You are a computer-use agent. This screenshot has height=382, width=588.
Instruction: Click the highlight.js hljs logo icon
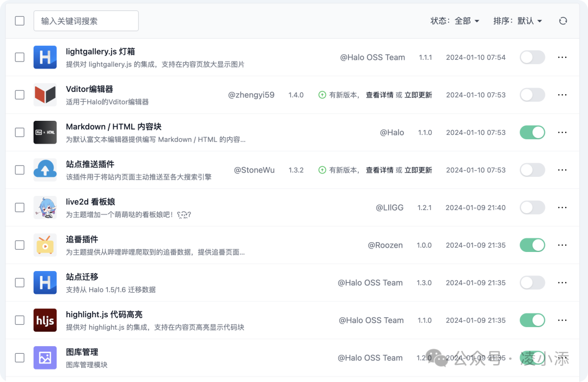coord(45,320)
